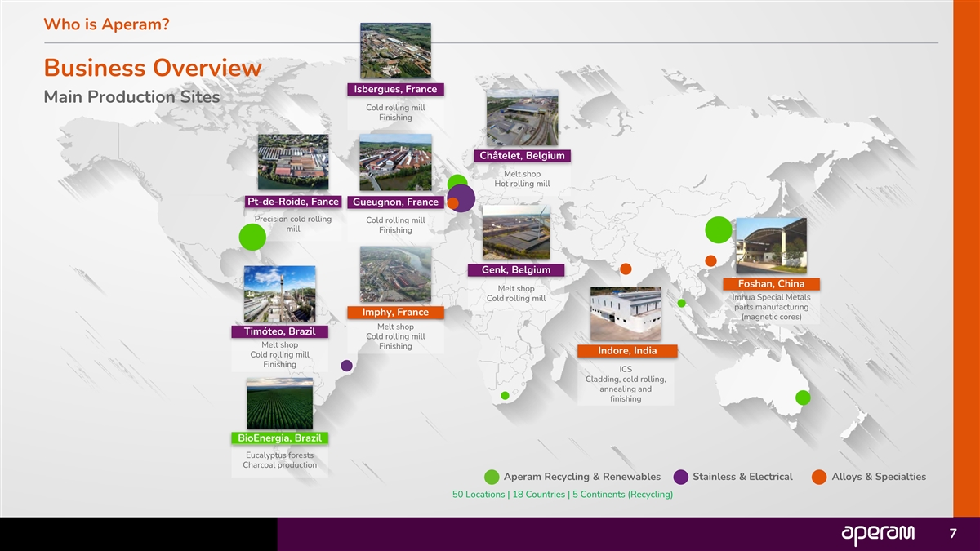Select the Indore, India label

click(x=626, y=351)
